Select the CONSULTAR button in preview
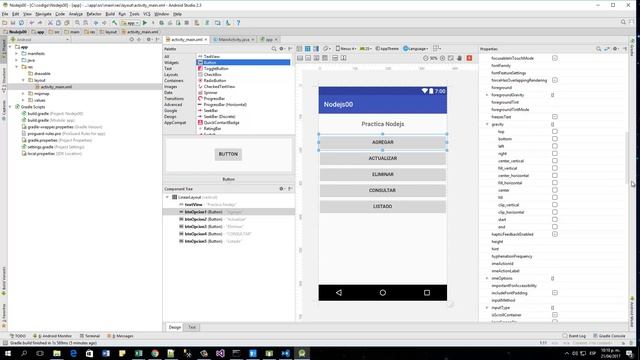 tap(382, 190)
